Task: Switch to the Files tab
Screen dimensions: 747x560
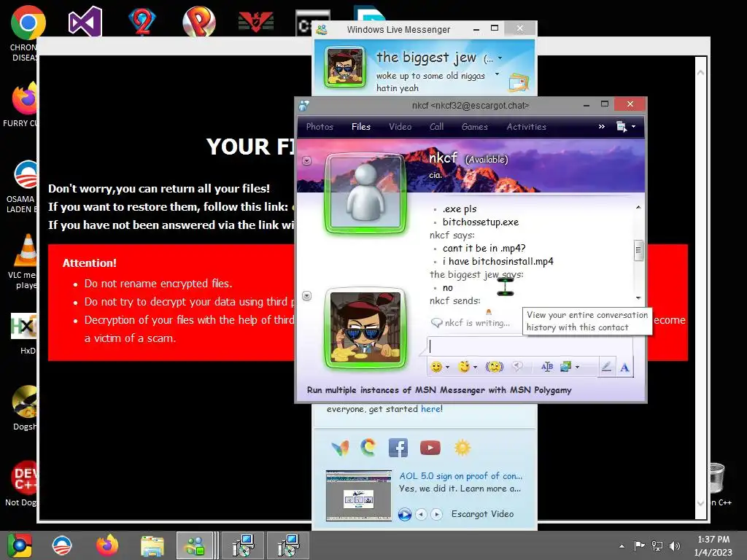Action: point(360,127)
